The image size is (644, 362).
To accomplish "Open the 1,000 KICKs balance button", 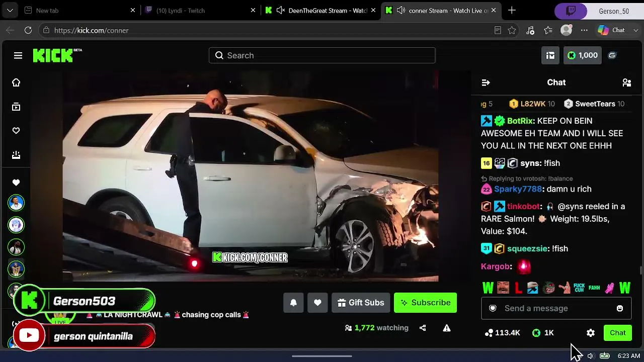I will click(x=583, y=55).
